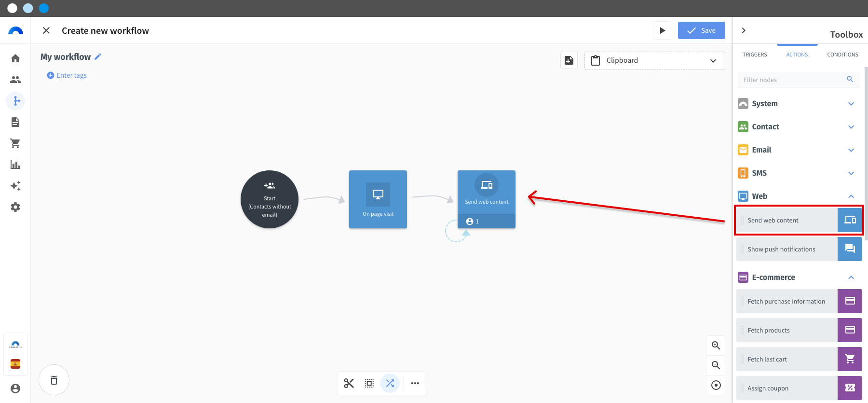This screenshot has height=403, width=868.
Task: Open the user account icon
Action: click(x=15, y=389)
